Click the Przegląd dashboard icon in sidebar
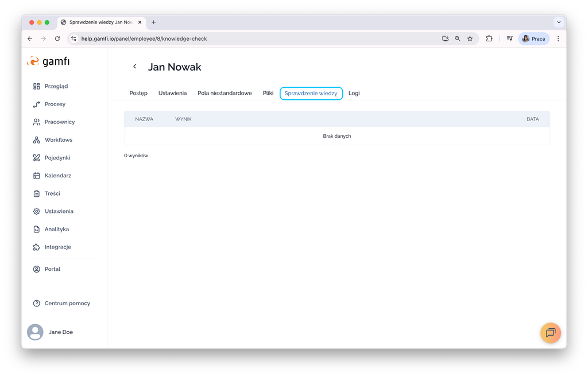 click(37, 86)
